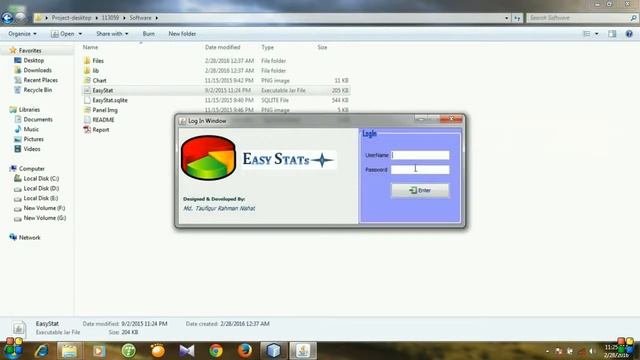This screenshot has height=360, width=640.
Task: Open the change view options dropdown
Action: click(597, 34)
